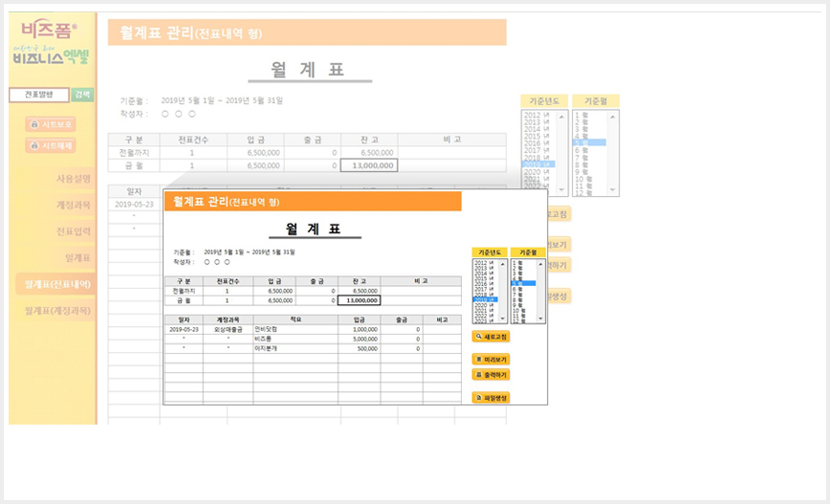The width and height of the screenshot is (830, 504).
Task: Open the 계정과목 sidebar menu
Action: [x=73, y=205]
